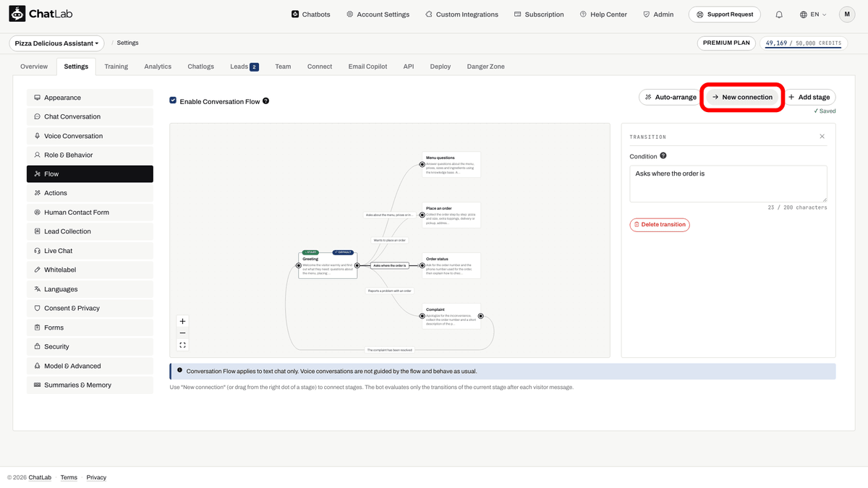The width and height of the screenshot is (868, 488).
Task: Click the Lead Collection icon
Action: pos(38,231)
